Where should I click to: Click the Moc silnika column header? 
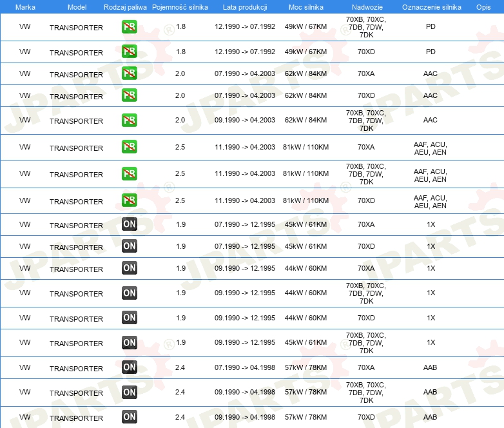(305, 6)
